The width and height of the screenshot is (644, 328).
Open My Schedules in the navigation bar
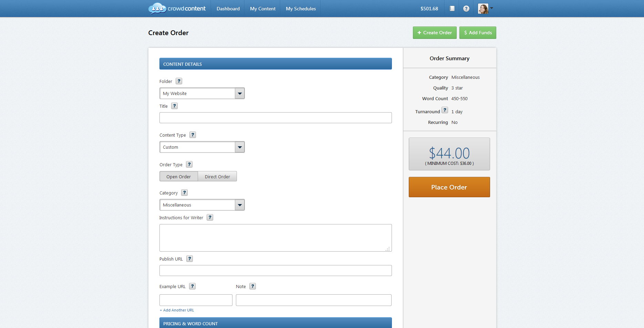301,9
